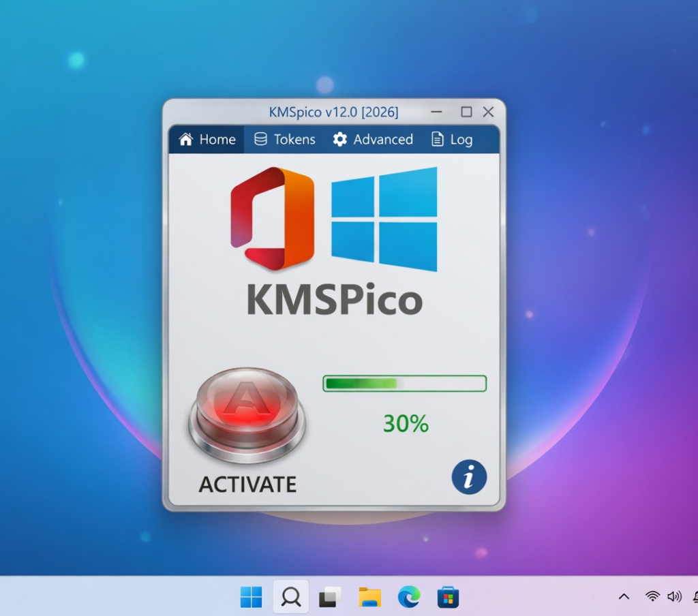Select the Home tab
The height and width of the screenshot is (616, 698).
207,139
